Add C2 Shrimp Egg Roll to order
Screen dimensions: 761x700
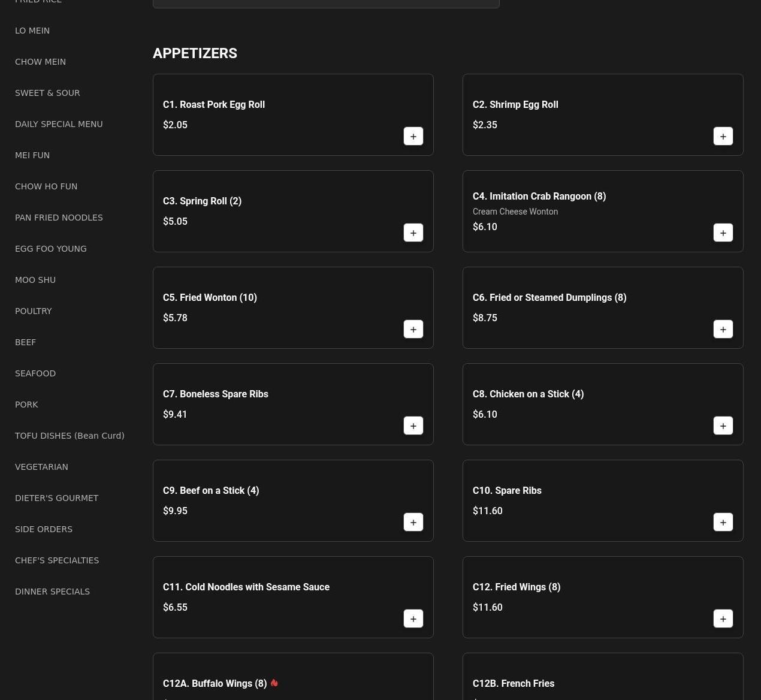(723, 136)
